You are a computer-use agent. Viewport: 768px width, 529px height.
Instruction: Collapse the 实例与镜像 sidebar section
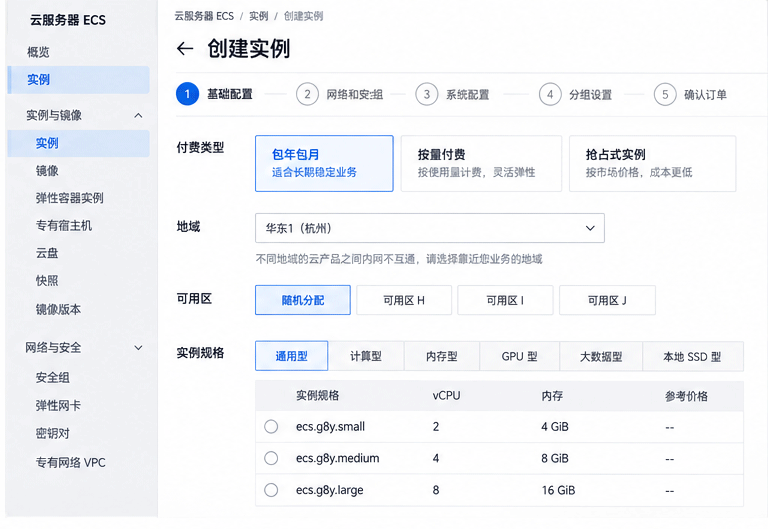click(139, 116)
